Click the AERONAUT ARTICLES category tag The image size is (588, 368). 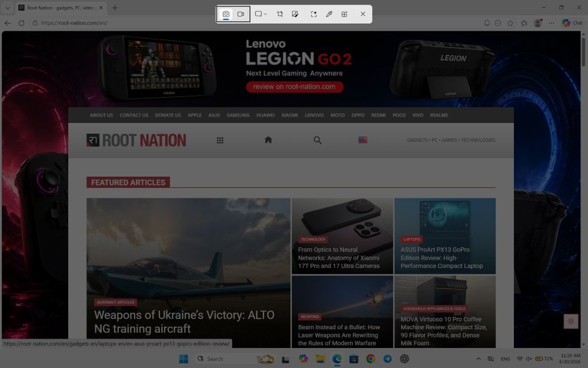click(115, 302)
